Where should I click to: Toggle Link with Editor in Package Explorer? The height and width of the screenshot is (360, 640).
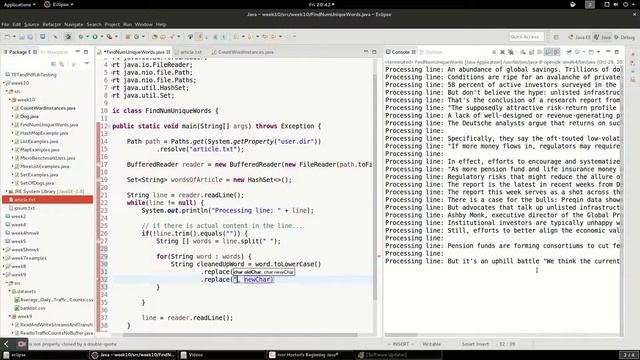62,64
